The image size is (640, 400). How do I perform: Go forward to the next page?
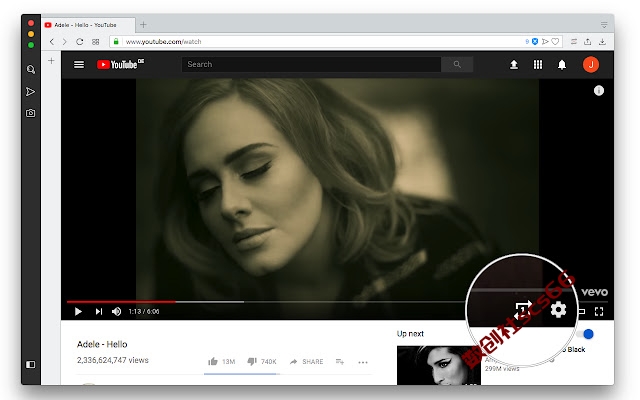tap(64, 42)
